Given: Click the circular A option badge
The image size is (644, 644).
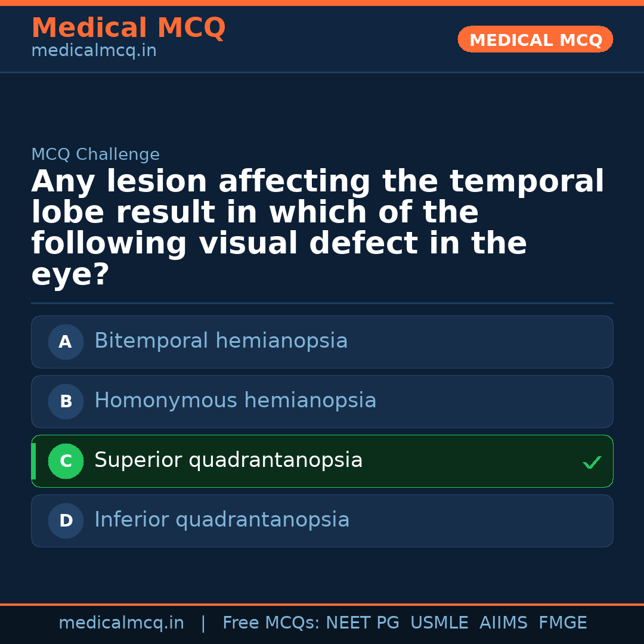Looking at the screenshot, I should [66, 342].
